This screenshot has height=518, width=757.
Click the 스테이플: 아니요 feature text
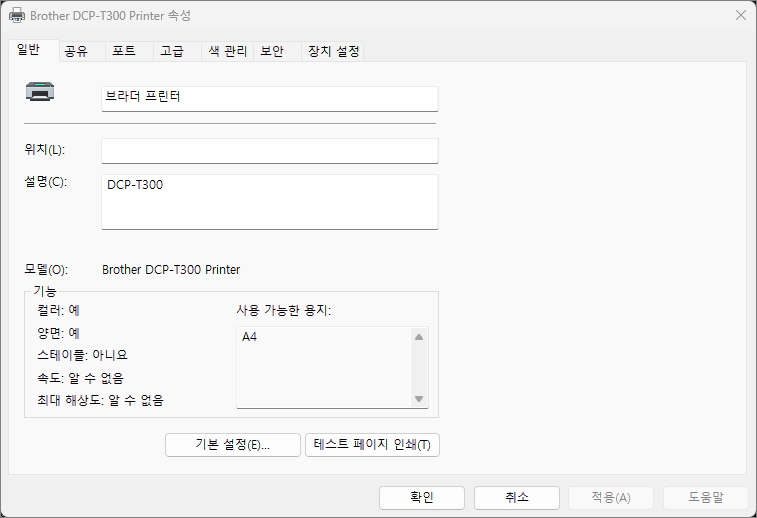click(x=83, y=355)
